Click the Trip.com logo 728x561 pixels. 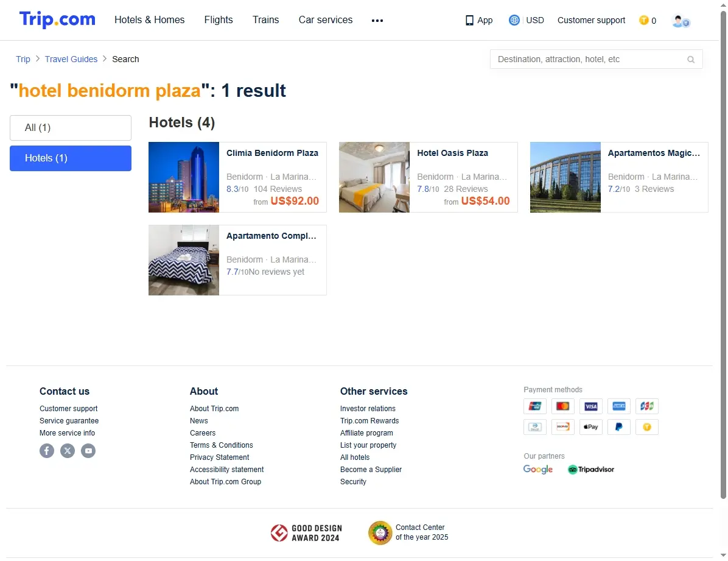(57, 19)
